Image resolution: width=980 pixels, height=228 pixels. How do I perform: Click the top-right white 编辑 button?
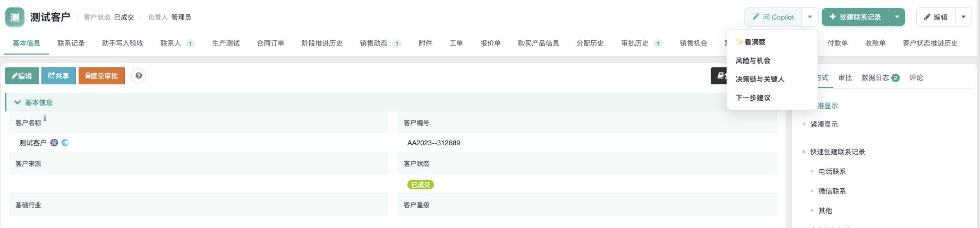(936, 17)
